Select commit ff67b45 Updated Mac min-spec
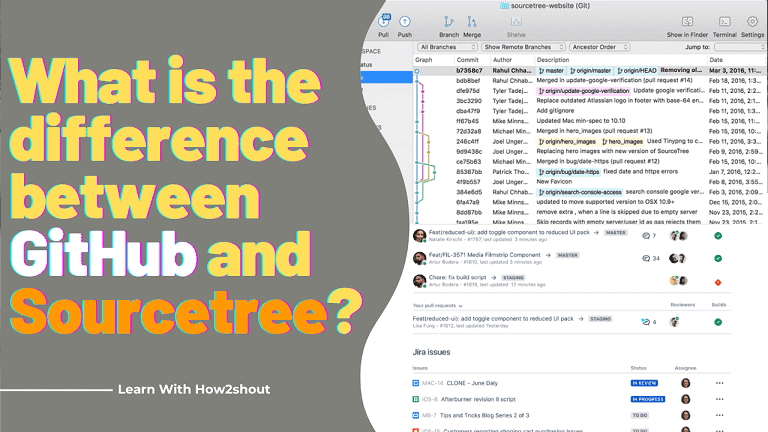 590,121
